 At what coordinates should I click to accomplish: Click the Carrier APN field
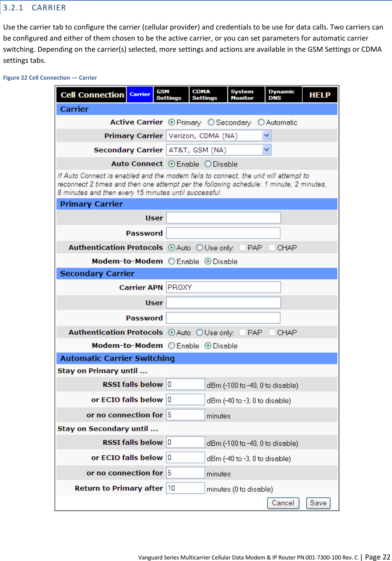[x=223, y=287]
